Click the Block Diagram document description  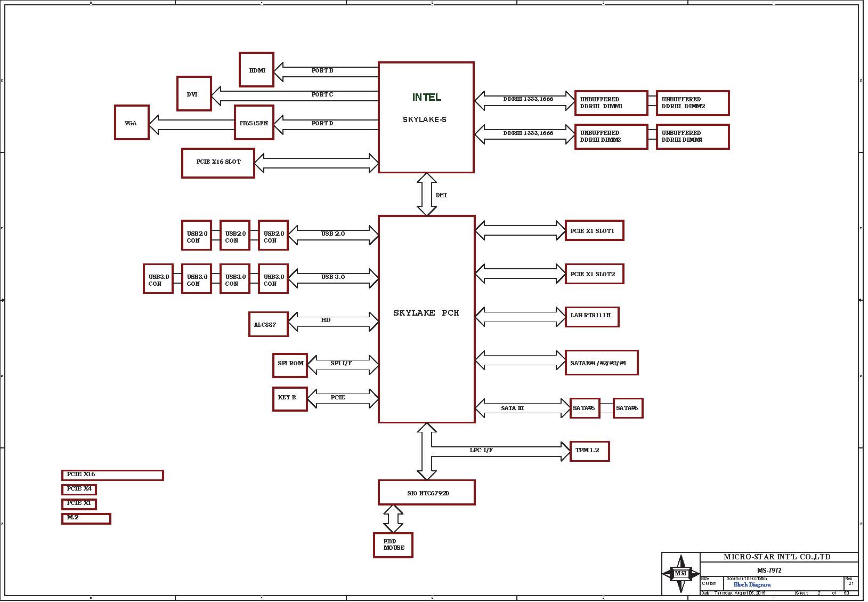[x=752, y=585]
